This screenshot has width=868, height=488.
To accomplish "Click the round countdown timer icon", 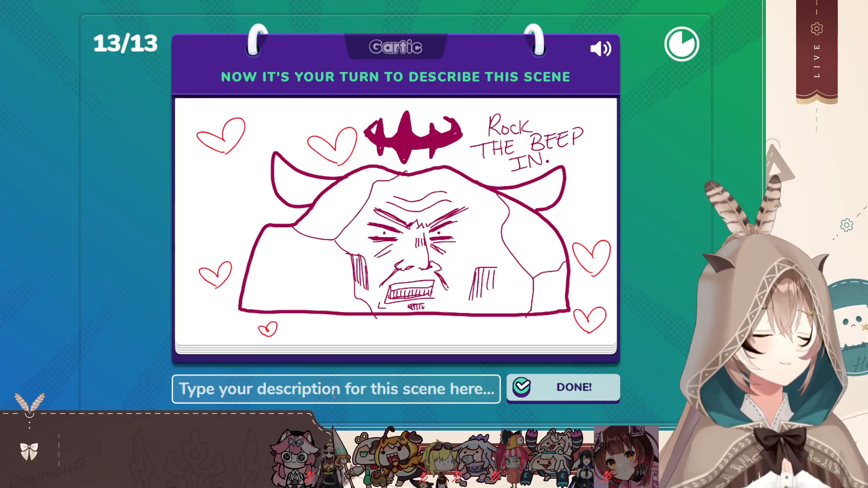I will [x=682, y=44].
